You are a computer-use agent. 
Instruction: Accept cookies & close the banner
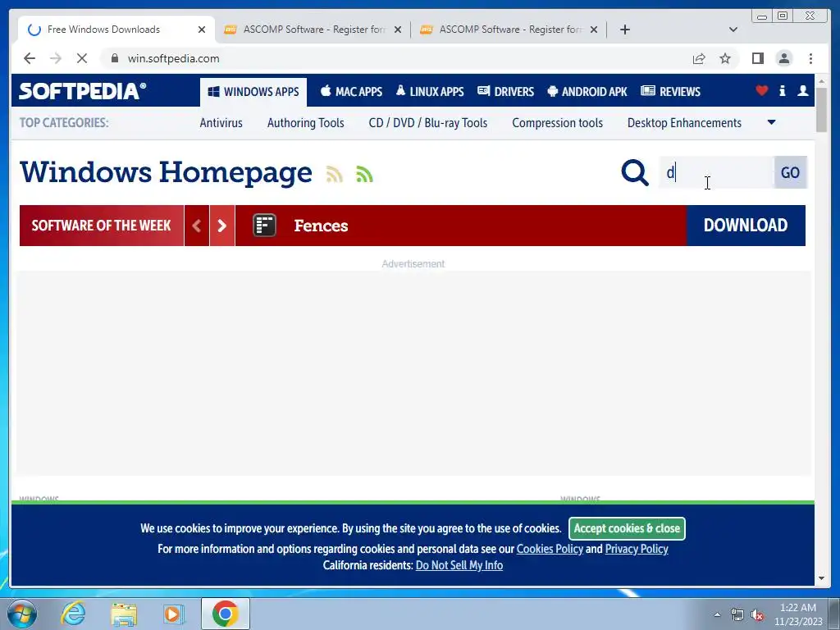coord(627,528)
